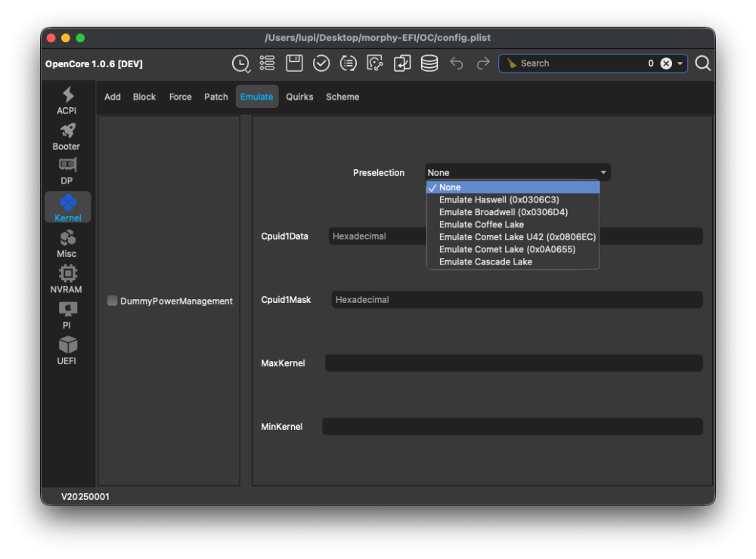The width and height of the screenshot is (756, 559).
Task: Choose Emulate Broadwell (0x0306D4)
Action: [x=513, y=212]
